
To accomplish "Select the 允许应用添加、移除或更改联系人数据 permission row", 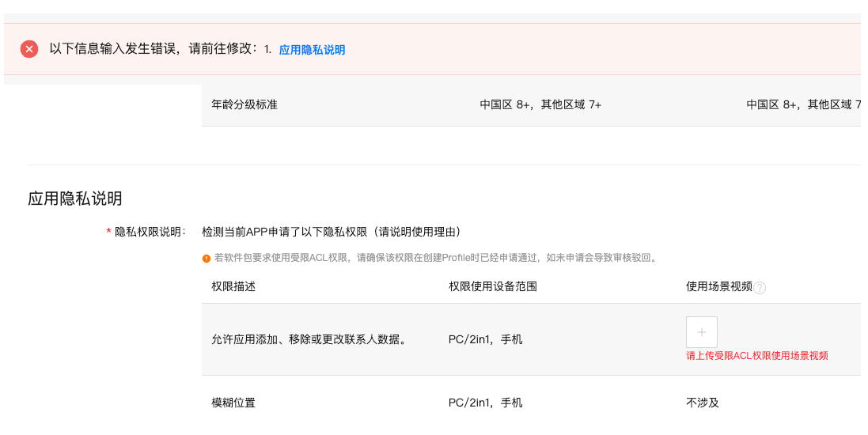I will pos(309,340).
